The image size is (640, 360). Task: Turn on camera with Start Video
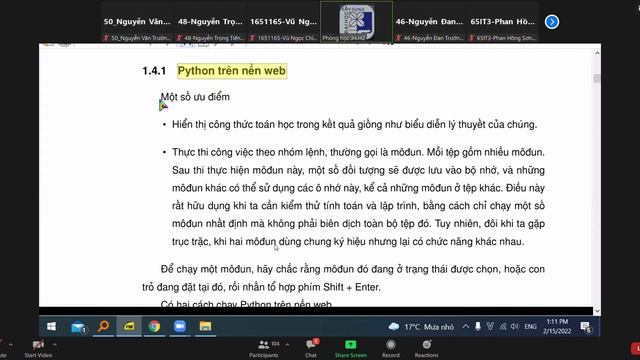click(38, 349)
